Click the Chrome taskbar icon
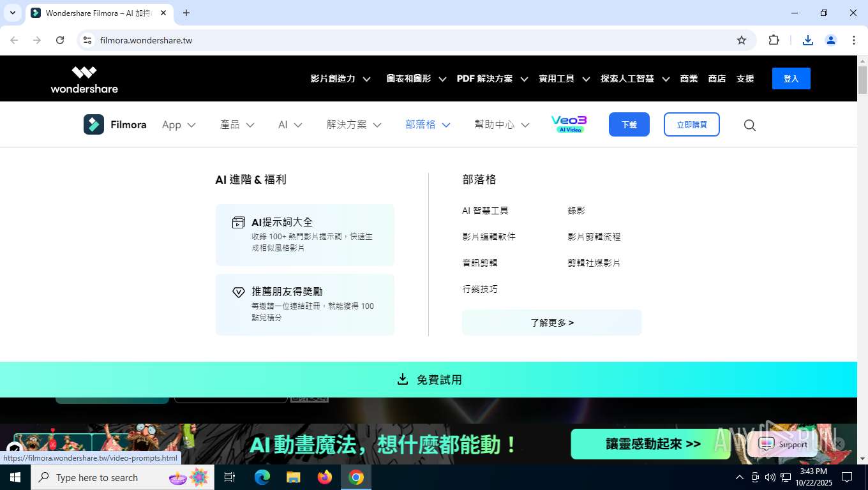 pos(356,477)
